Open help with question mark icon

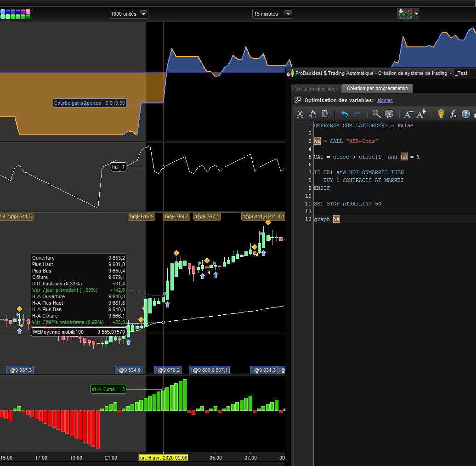[x=466, y=114]
